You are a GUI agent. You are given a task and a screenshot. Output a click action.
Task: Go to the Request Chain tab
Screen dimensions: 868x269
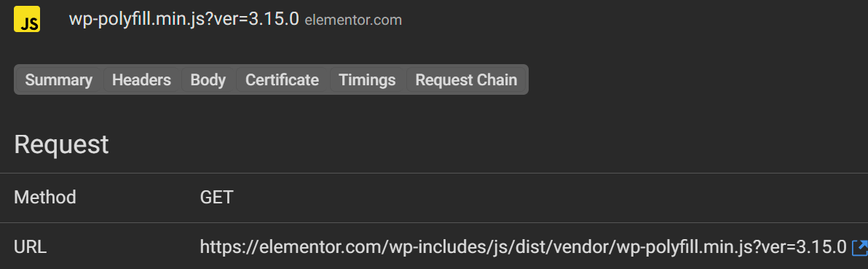466,80
